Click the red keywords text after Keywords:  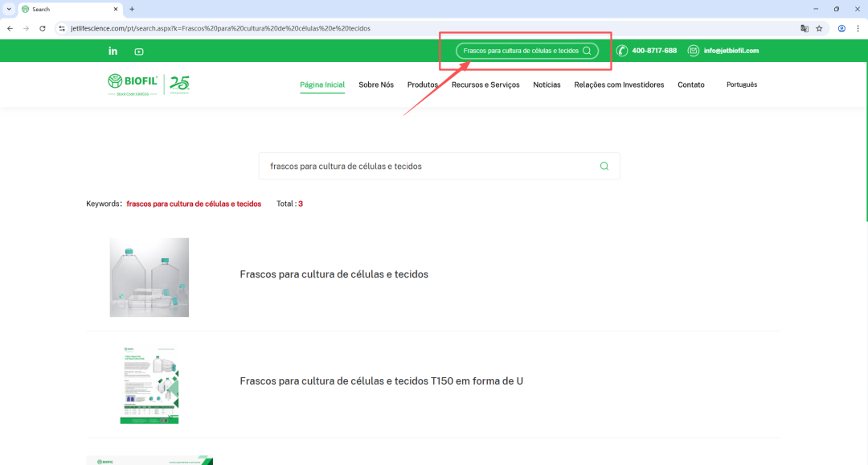point(194,204)
